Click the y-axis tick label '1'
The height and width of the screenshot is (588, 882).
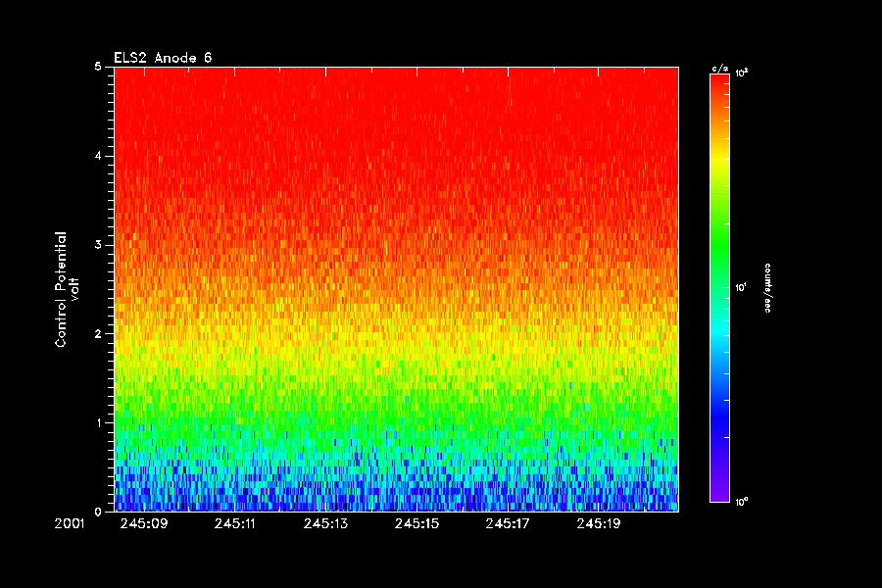pyautogui.click(x=98, y=422)
